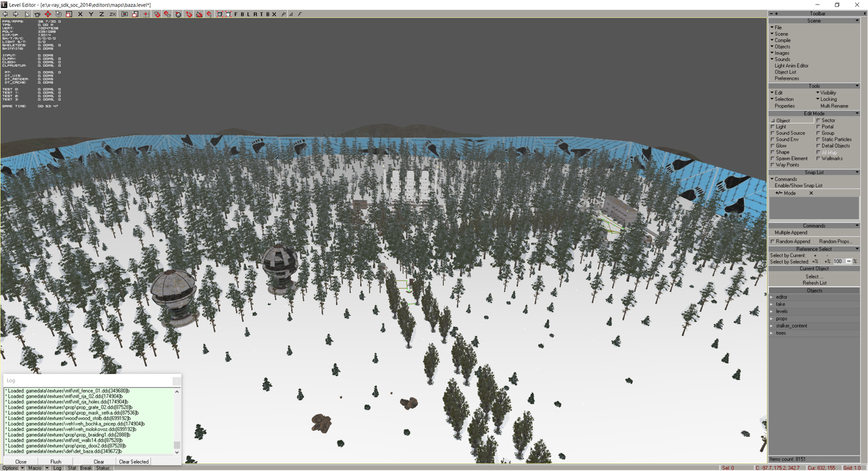
Task: Click the undo left-arrow toolbar icon
Action: point(5,14)
